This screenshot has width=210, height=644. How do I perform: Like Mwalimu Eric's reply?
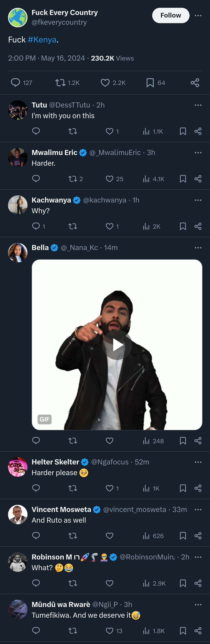(x=110, y=179)
